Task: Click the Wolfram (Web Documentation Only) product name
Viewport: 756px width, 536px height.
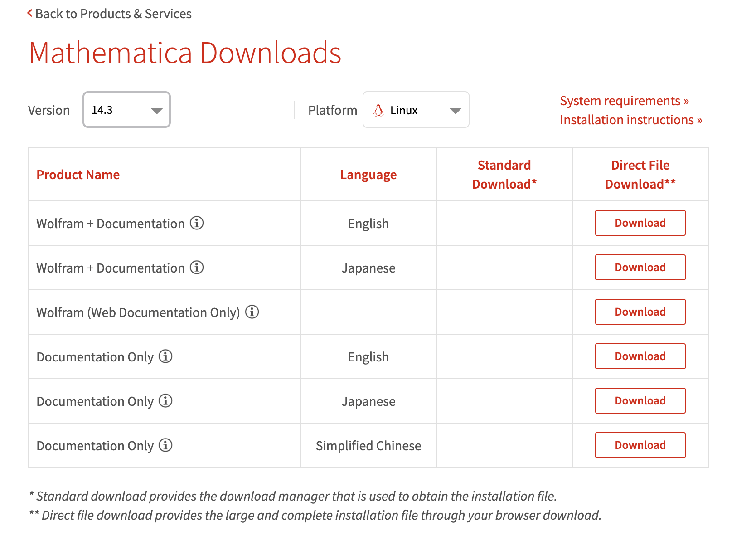Action: [138, 312]
